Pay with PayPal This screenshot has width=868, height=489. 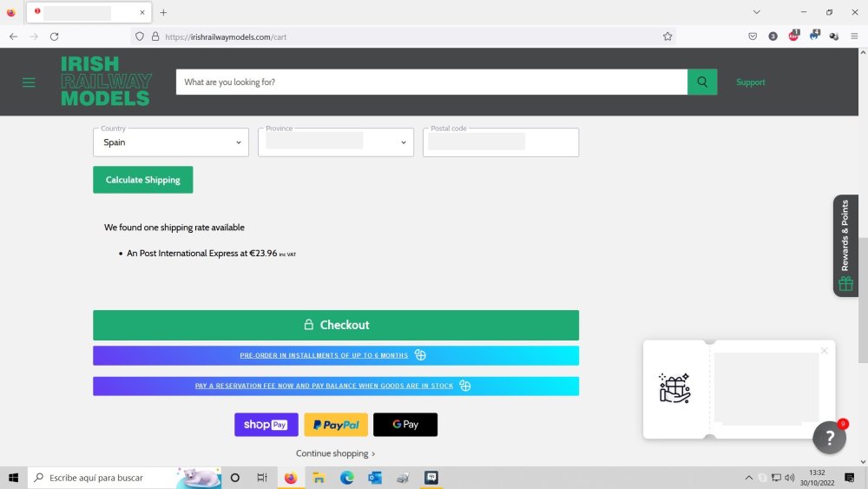tap(335, 425)
